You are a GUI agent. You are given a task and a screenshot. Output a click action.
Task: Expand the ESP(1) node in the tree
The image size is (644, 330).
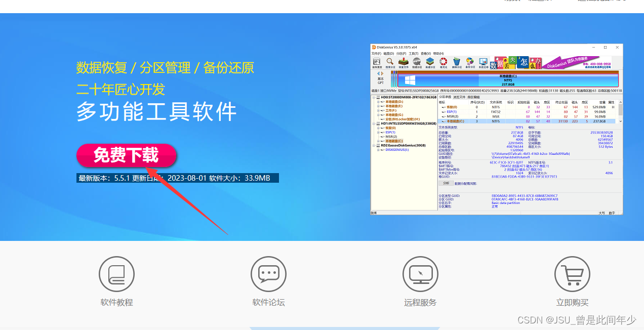[x=378, y=132]
